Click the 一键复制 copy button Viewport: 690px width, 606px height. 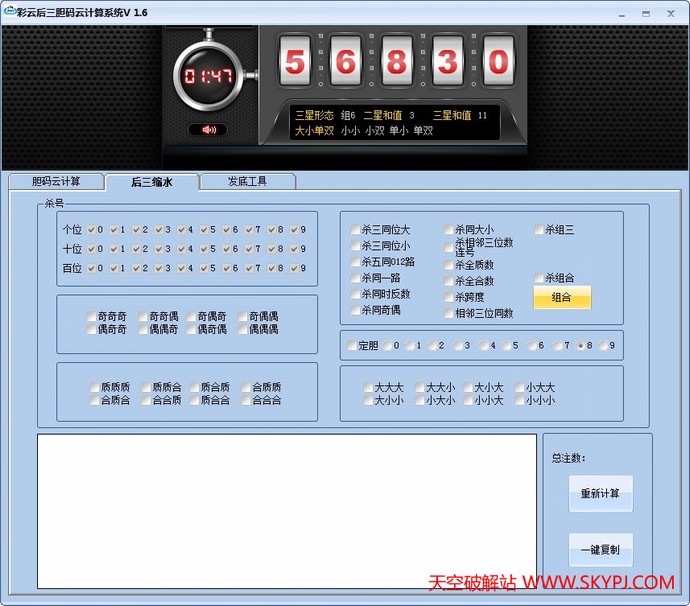[x=600, y=550]
